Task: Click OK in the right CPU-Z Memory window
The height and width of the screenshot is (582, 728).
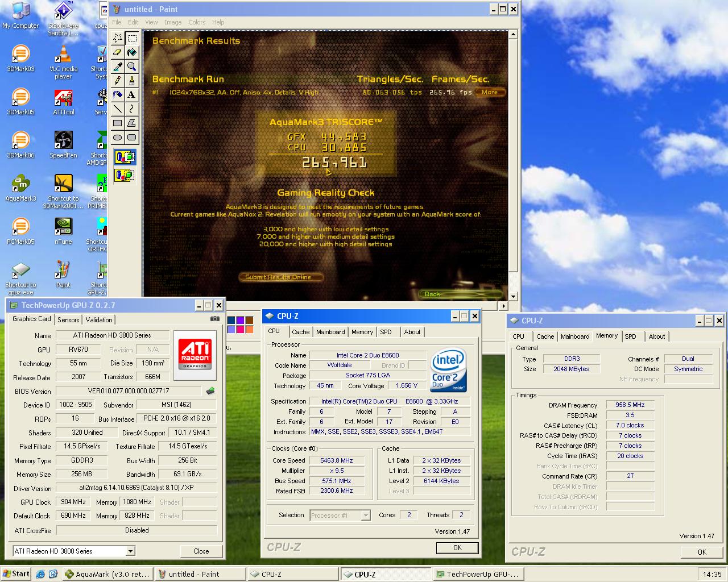Action: point(702,552)
